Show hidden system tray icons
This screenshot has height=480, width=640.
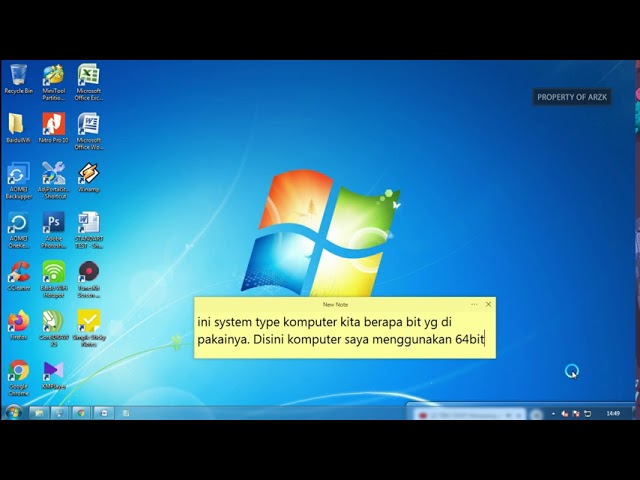[553, 413]
